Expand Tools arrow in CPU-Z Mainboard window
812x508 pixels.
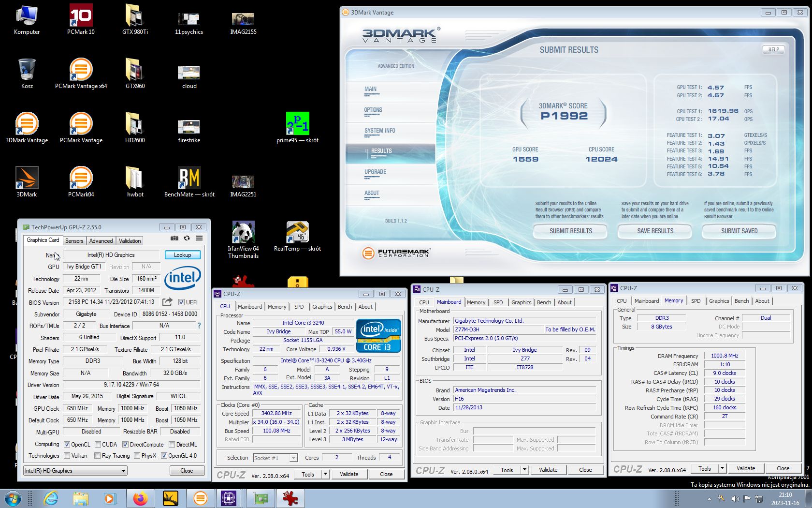coord(524,469)
